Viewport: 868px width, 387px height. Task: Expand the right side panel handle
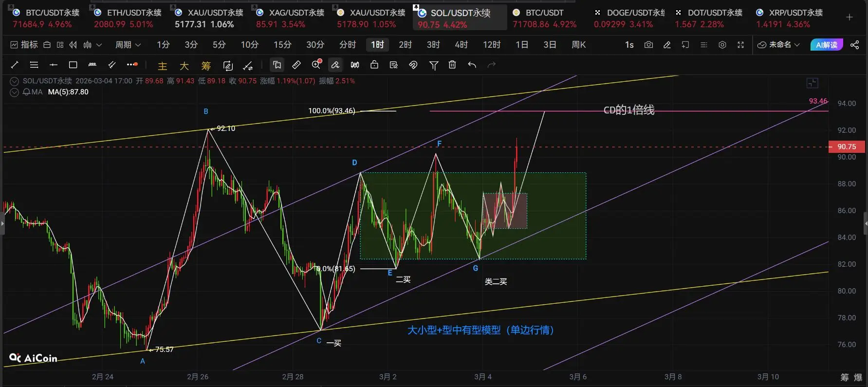coord(866,223)
